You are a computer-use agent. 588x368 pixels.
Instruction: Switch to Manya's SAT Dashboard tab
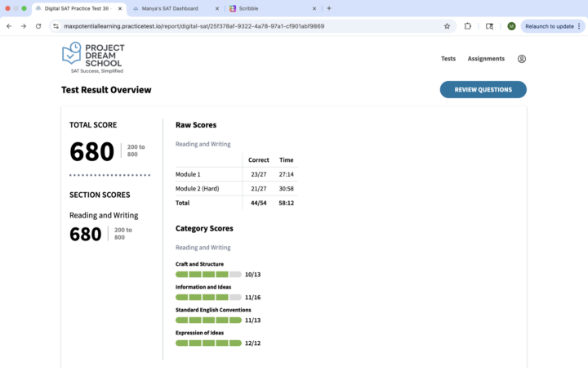(171, 8)
